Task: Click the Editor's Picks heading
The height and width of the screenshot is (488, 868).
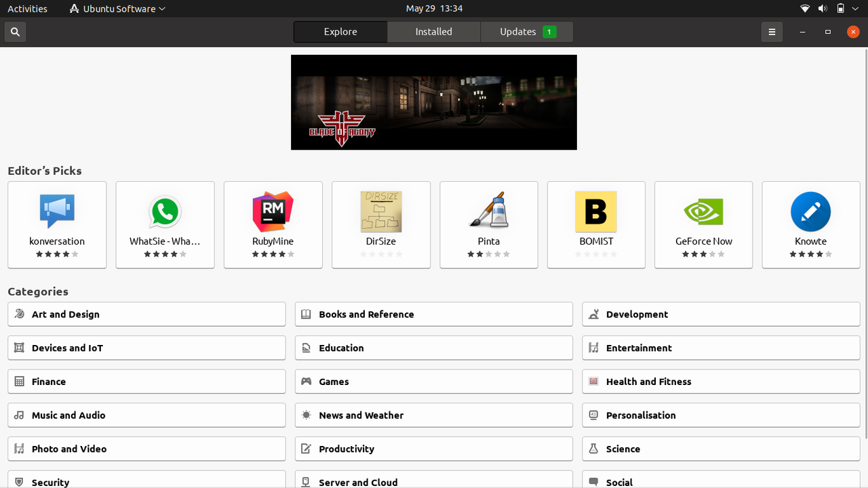Action: pos(45,171)
